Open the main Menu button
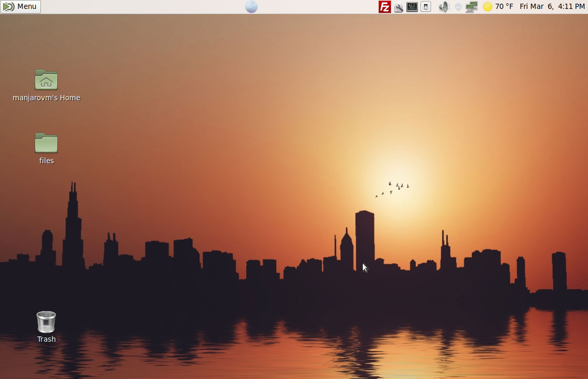Viewport: 588px width, 379px height. coord(20,7)
